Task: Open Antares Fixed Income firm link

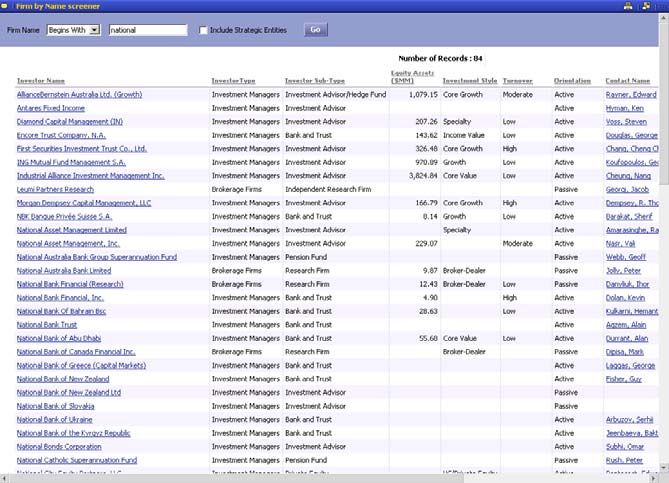Action: click(x=51, y=108)
